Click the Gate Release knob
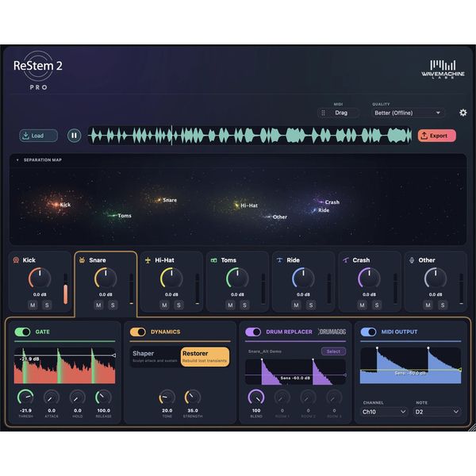The image size is (476, 476). (103, 397)
